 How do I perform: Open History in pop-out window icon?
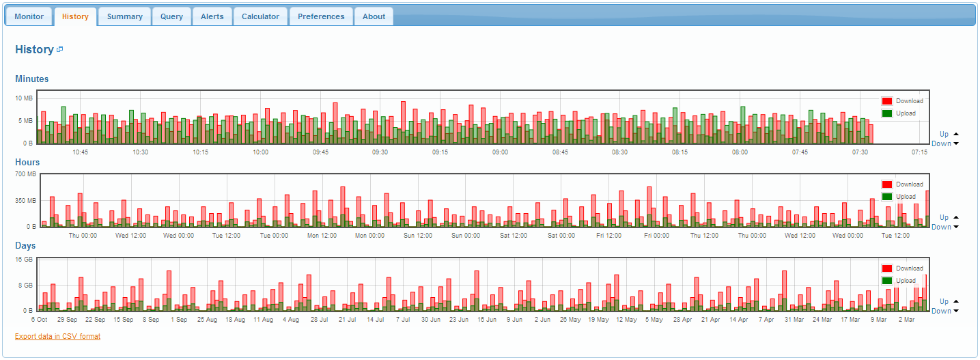(60, 49)
